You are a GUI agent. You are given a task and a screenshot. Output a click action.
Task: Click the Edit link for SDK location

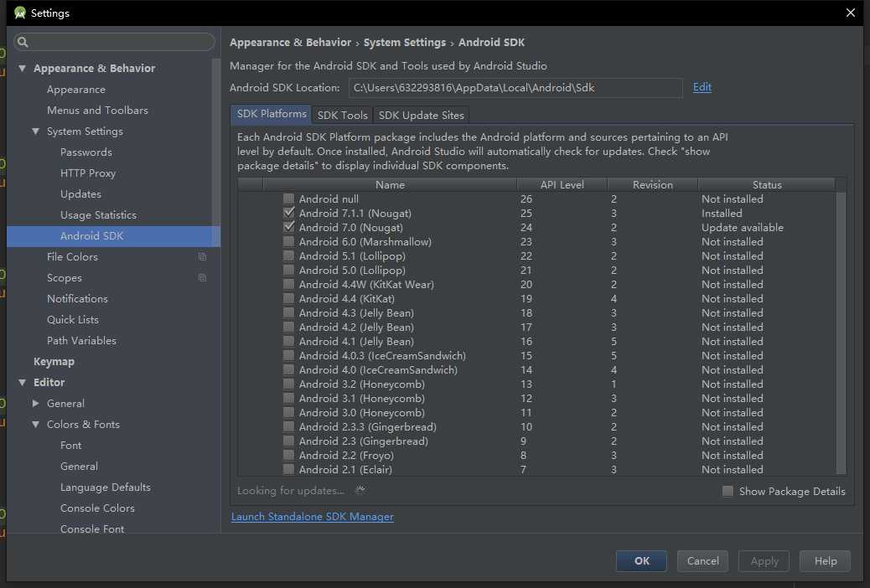(702, 87)
